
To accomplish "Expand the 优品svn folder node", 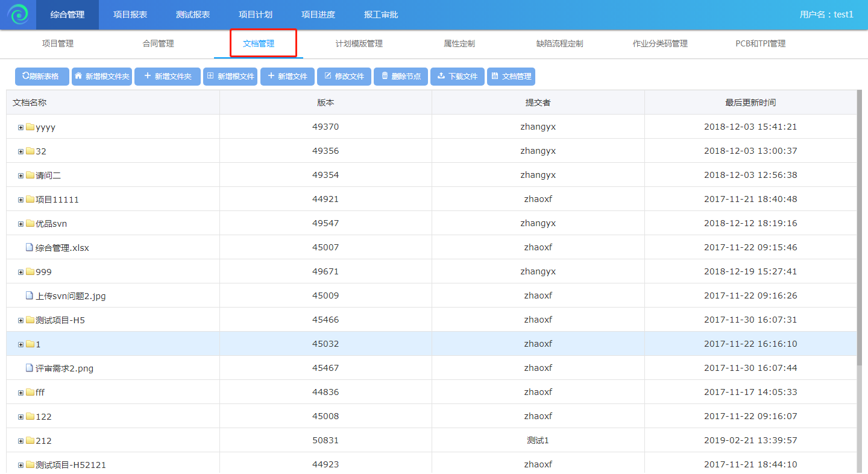I will (x=20, y=224).
